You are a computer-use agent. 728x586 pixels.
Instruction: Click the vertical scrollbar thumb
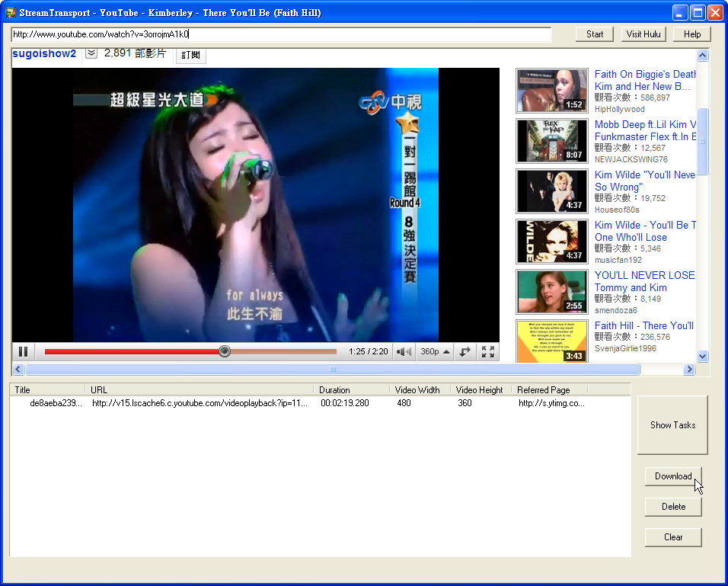[x=702, y=141]
